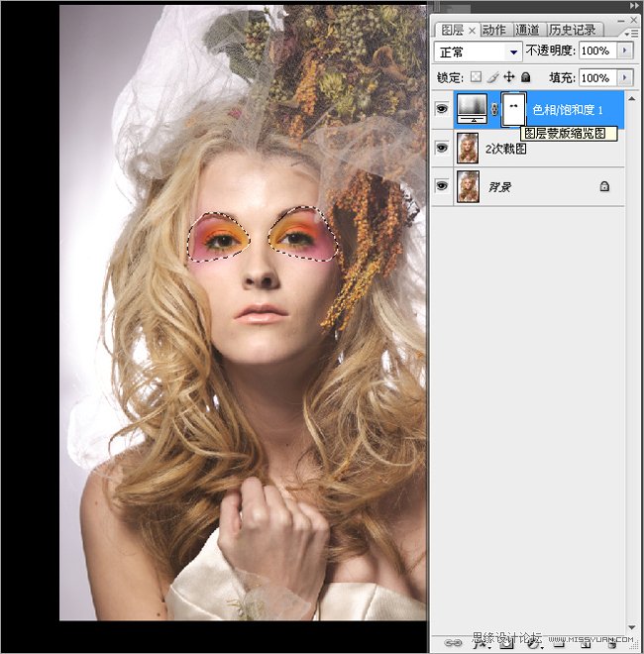Click the layer mask link chain icon

(x=494, y=109)
